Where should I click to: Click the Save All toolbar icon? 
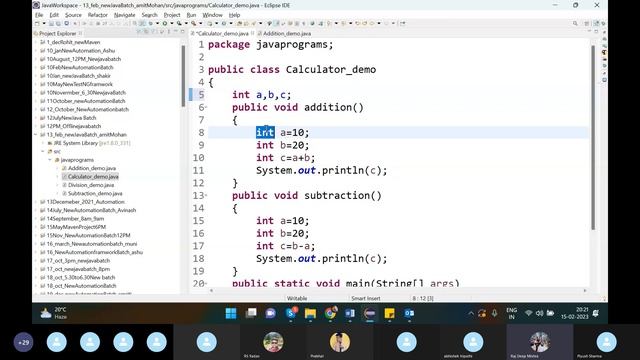click(58, 24)
